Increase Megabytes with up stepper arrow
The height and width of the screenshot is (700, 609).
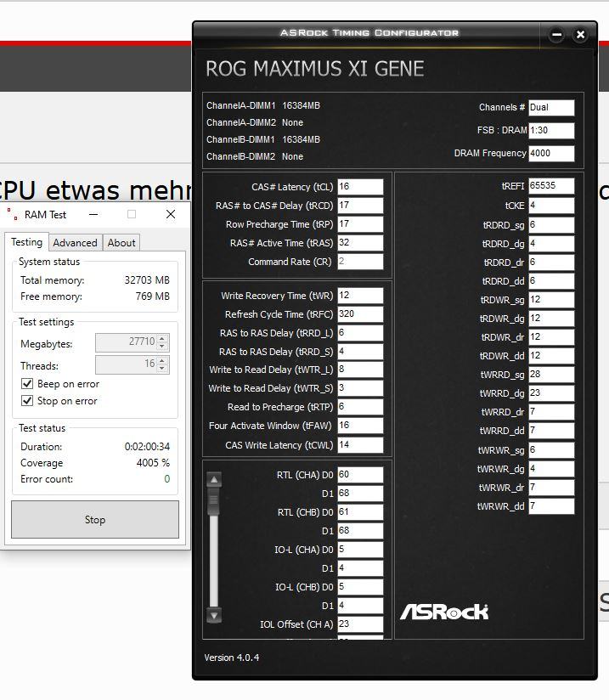point(162,338)
